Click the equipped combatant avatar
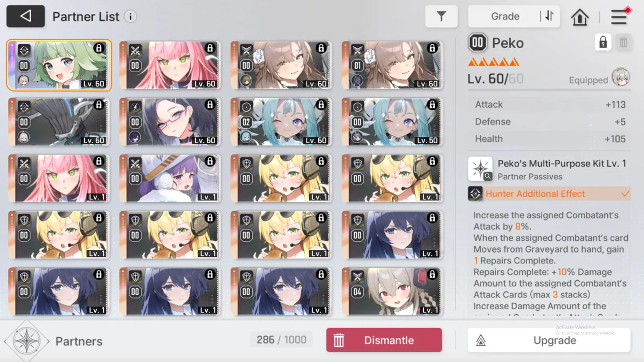This screenshot has width=644, height=362. (621, 77)
